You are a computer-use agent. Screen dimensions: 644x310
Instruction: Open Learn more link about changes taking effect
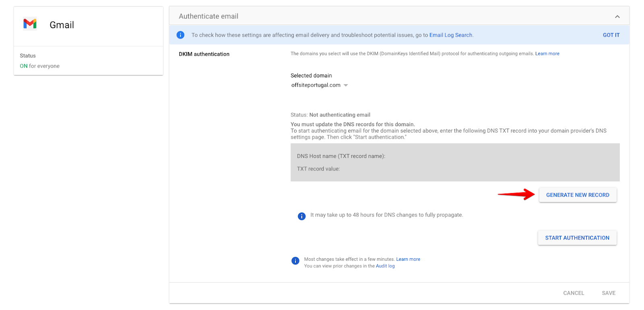point(408,259)
